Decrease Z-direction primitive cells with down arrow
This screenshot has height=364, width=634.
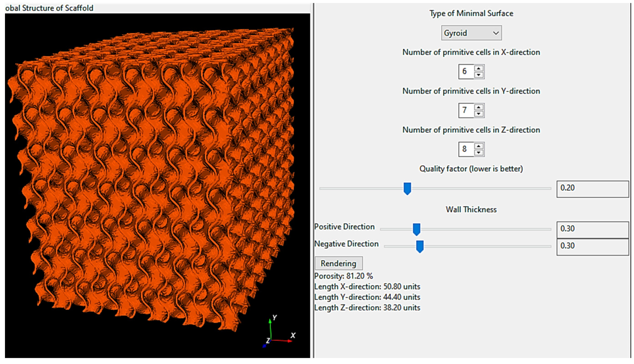point(478,153)
